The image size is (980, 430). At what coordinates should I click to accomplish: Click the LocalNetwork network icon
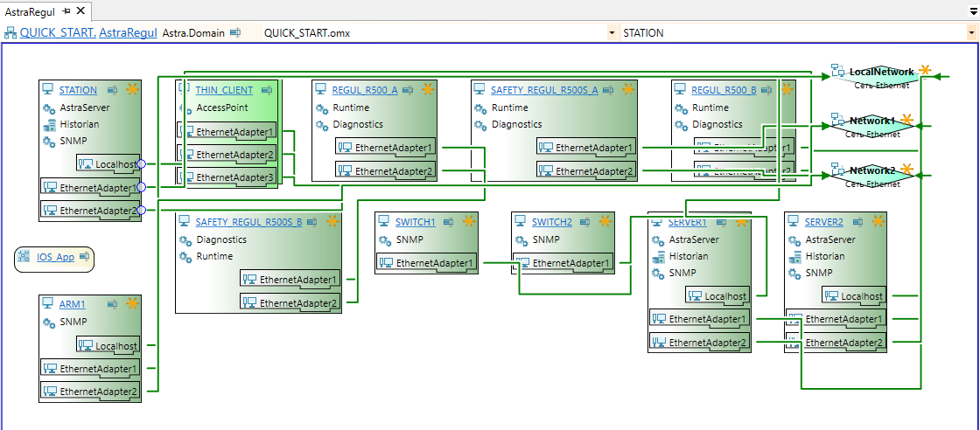[838, 73]
